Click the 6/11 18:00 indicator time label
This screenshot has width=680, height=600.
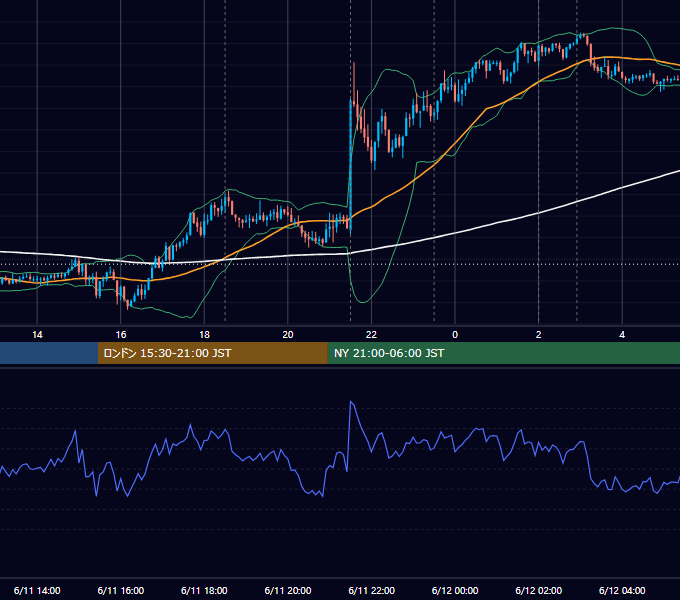pos(204,590)
